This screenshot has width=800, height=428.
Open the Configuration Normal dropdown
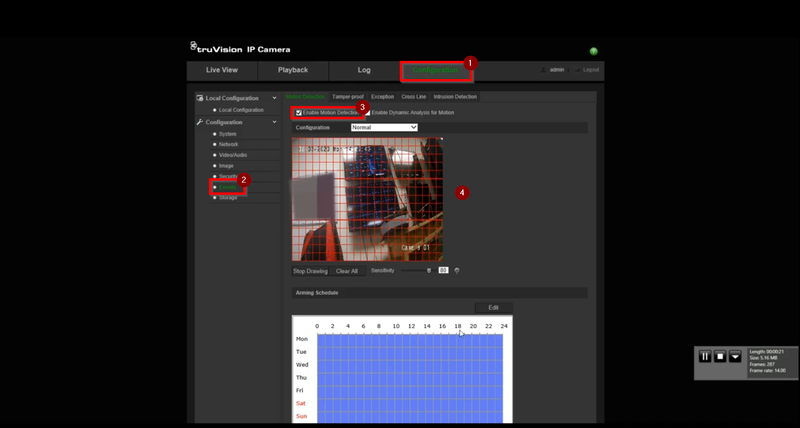(x=384, y=128)
